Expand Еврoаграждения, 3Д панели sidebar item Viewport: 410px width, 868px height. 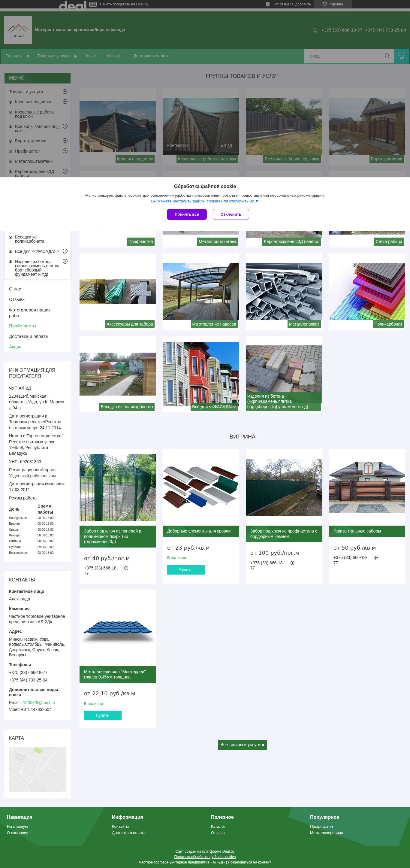(x=65, y=171)
